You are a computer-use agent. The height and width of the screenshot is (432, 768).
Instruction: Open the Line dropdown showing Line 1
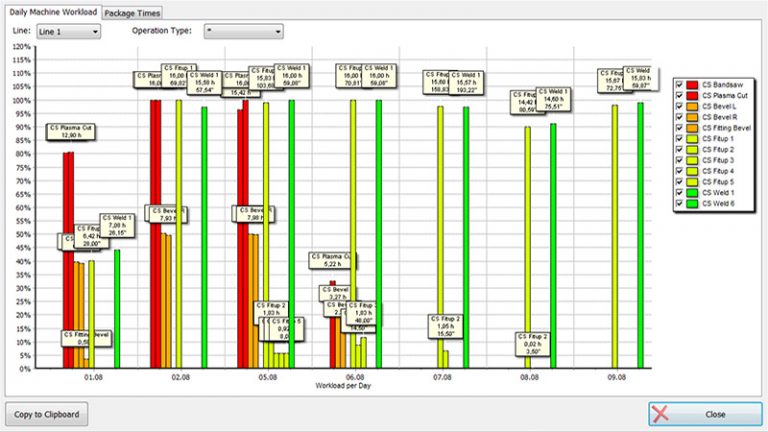(69, 31)
